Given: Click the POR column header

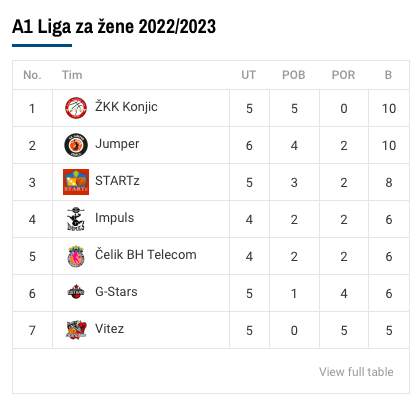Looking at the screenshot, I should click(343, 75).
